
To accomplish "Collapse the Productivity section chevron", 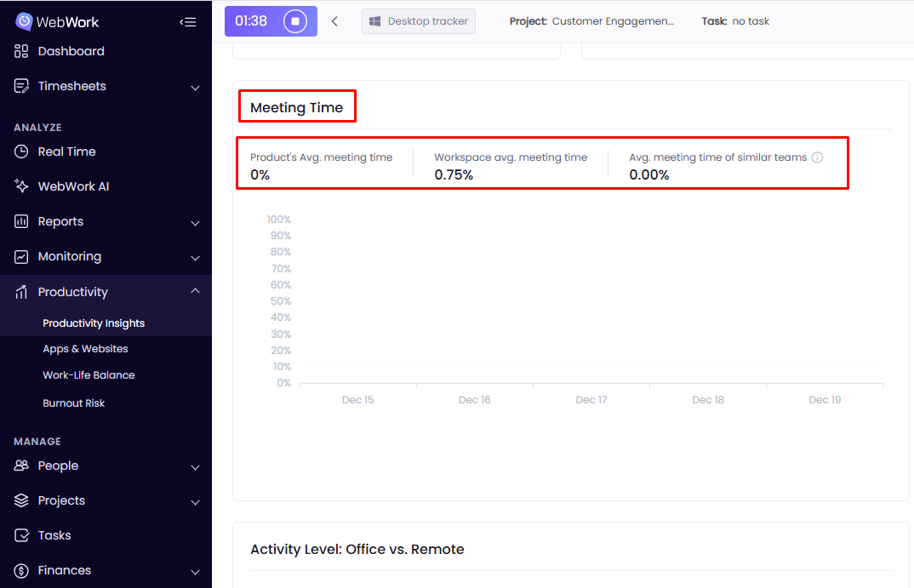I will pyautogui.click(x=195, y=291).
